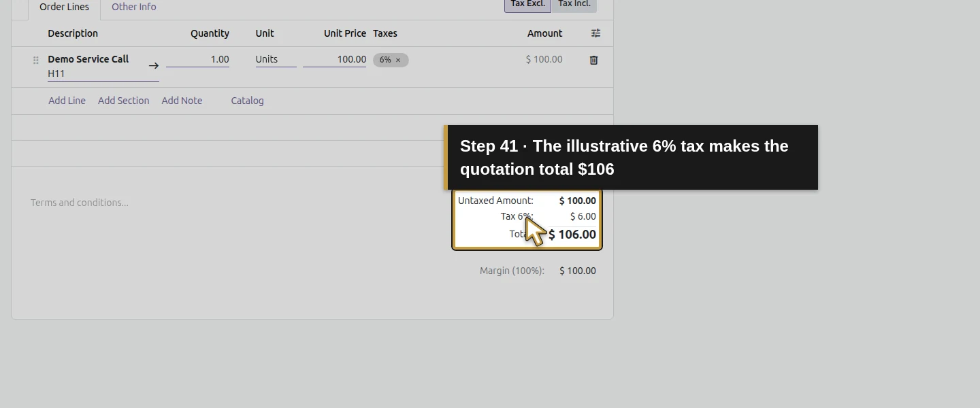The height and width of the screenshot is (408, 980).
Task: Click the Untaxed Amount label
Action: pos(495,201)
